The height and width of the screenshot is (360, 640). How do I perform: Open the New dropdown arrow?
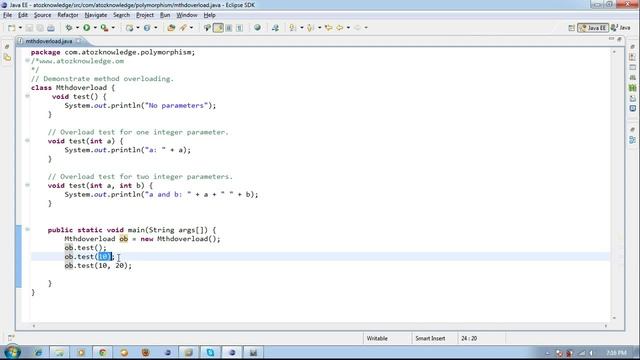point(20,28)
